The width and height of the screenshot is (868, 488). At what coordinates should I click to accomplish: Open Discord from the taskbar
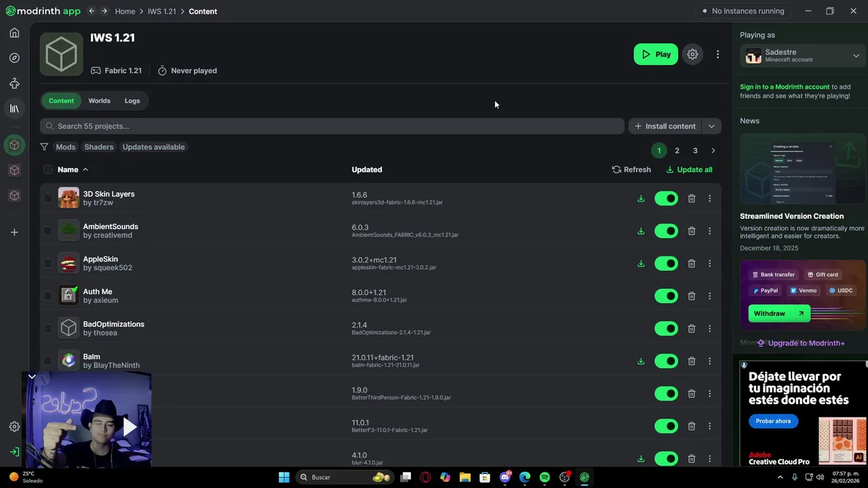point(505,477)
